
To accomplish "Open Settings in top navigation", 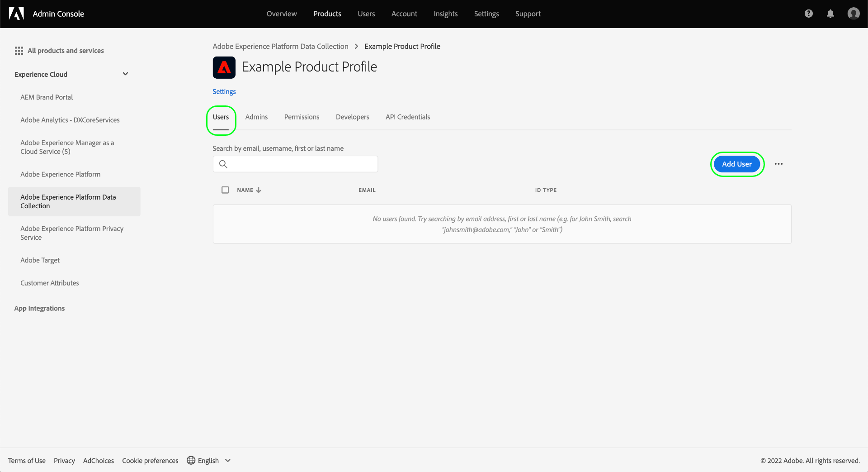I will 486,14.
